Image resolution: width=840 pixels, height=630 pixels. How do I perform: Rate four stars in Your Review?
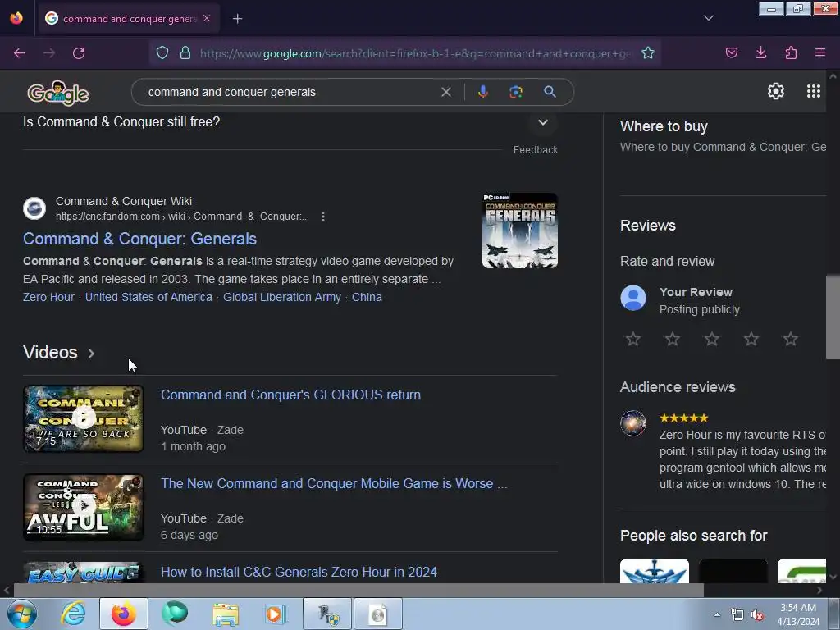(751, 339)
